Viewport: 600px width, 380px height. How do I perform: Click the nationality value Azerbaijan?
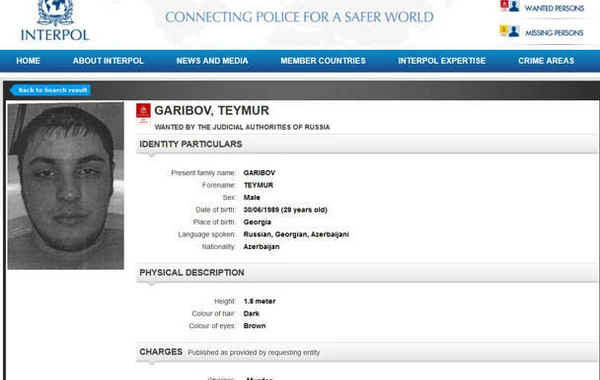pos(261,247)
